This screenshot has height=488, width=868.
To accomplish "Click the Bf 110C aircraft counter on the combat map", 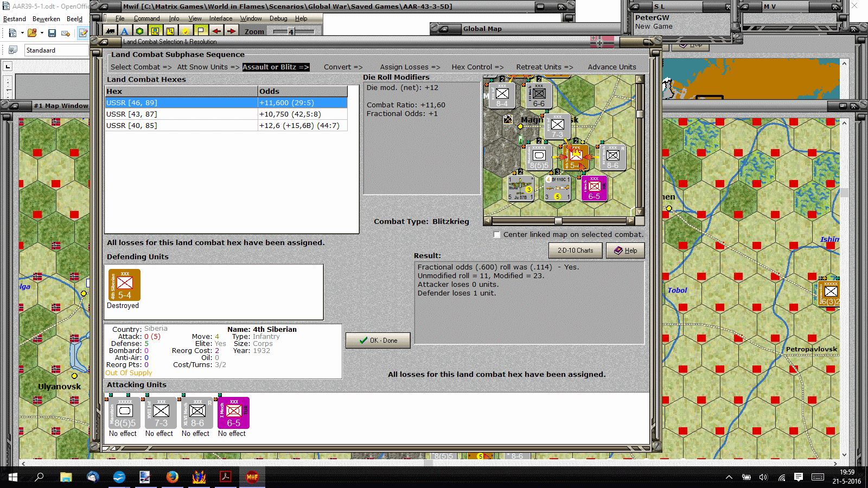I will tap(558, 188).
